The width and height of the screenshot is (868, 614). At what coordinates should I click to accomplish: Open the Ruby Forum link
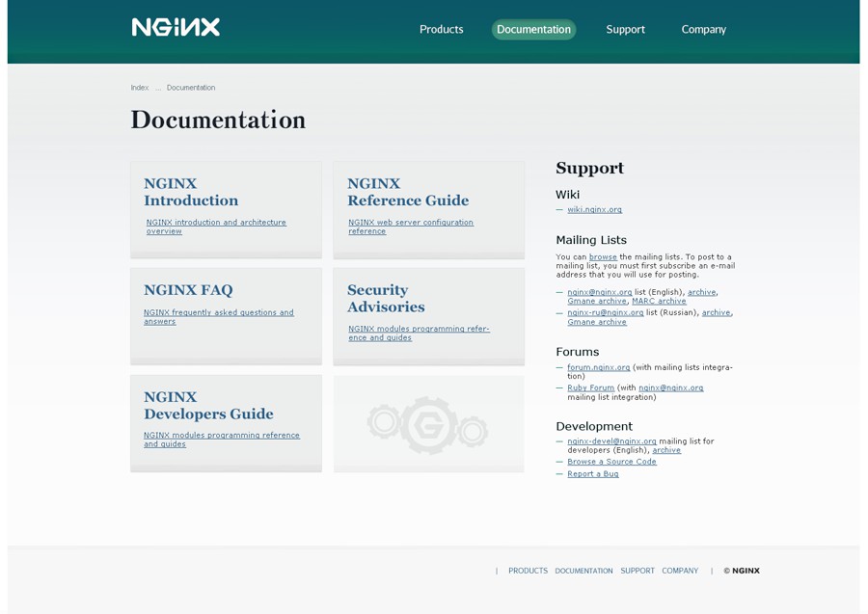(590, 387)
